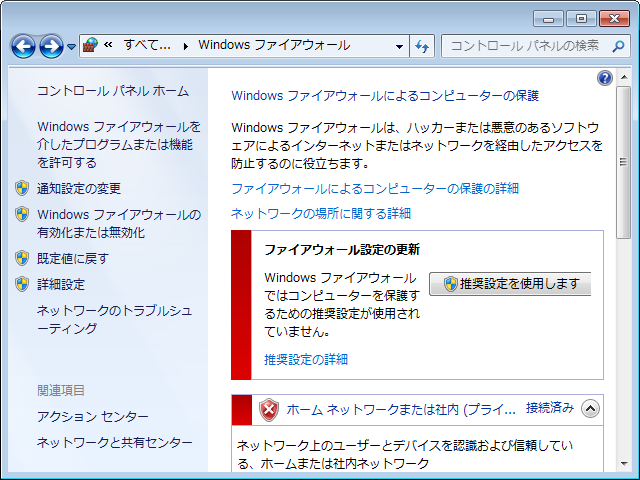
Task: Click shield icon beside Windows ファイアウォールの有効化または無効化
Action: pyautogui.click(x=22, y=214)
